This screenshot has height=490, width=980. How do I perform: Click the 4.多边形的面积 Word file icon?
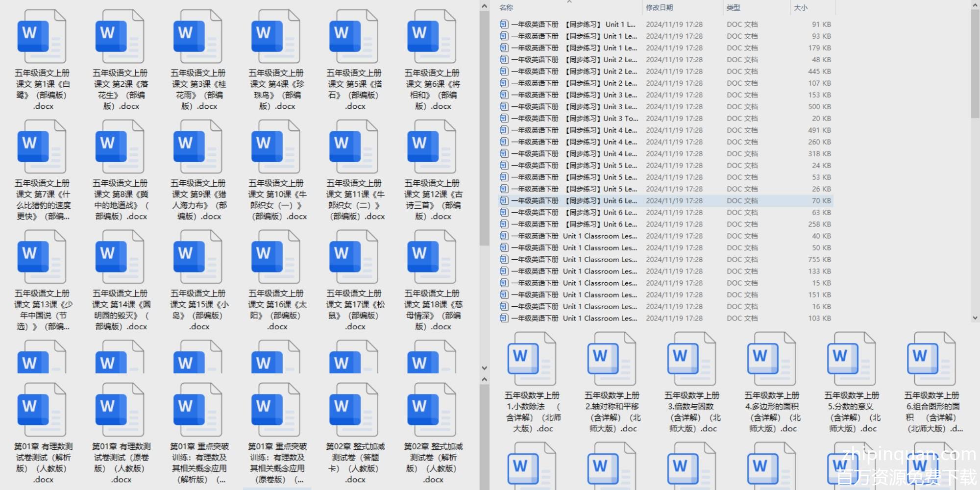point(771,359)
